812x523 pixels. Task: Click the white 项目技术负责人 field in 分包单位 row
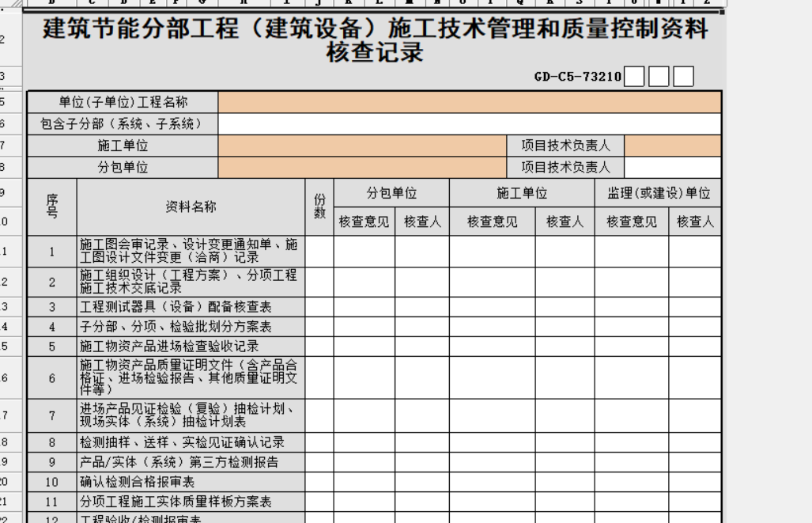(x=673, y=168)
